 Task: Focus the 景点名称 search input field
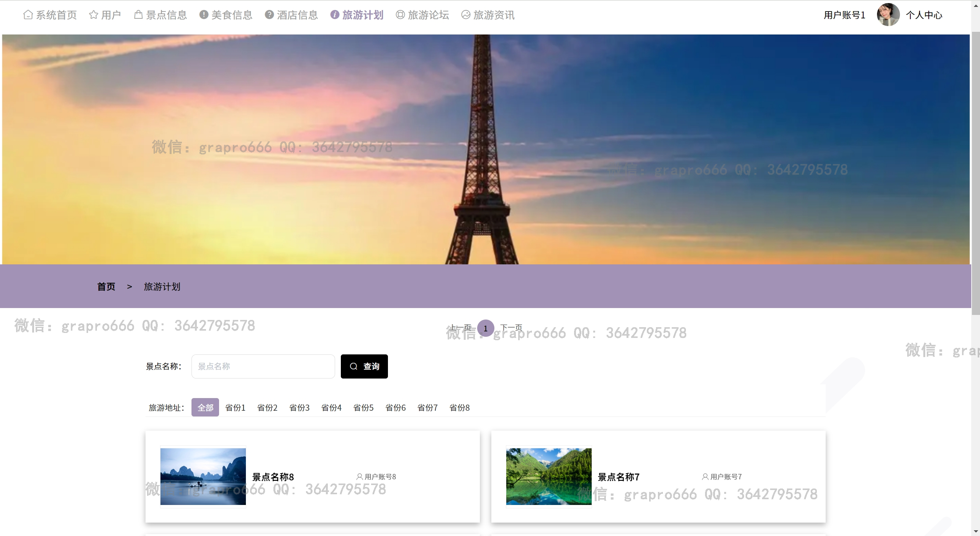click(263, 366)
